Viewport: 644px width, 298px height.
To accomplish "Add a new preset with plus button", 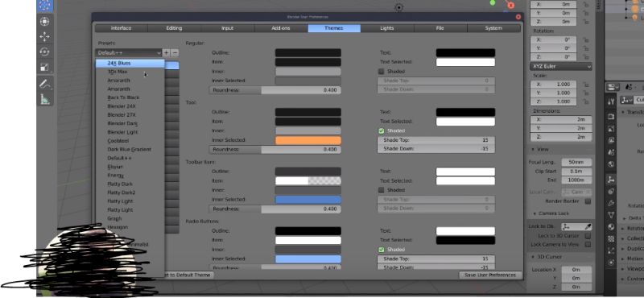I will point(167,52).
